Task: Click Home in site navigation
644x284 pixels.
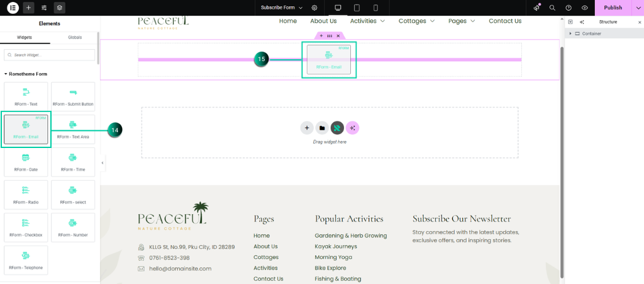Action: (288, 21)
